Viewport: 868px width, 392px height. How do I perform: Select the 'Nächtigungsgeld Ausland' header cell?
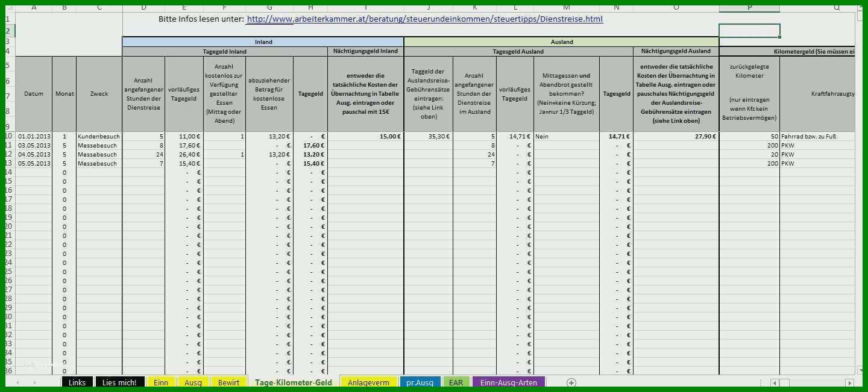676,52
